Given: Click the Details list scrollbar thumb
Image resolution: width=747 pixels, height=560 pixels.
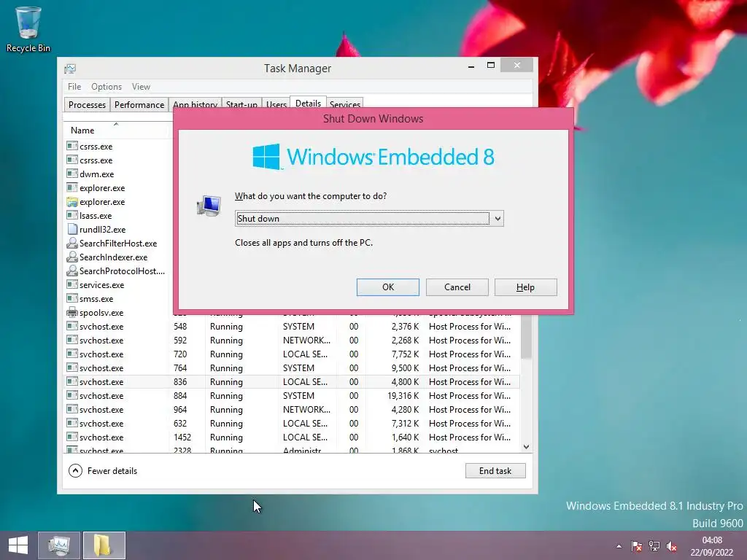Looking at the screenshot, I should tap(526, 337).
